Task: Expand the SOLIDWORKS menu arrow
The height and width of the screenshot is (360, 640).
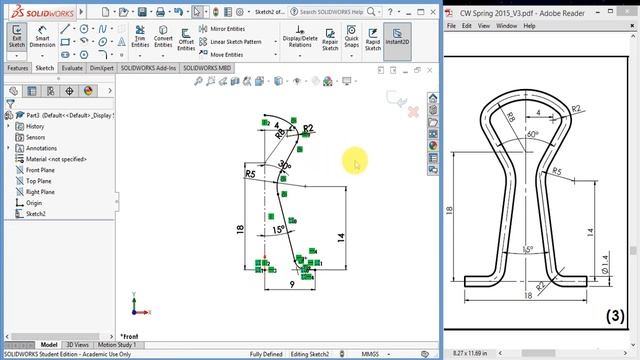Action: tap(81, 12)
